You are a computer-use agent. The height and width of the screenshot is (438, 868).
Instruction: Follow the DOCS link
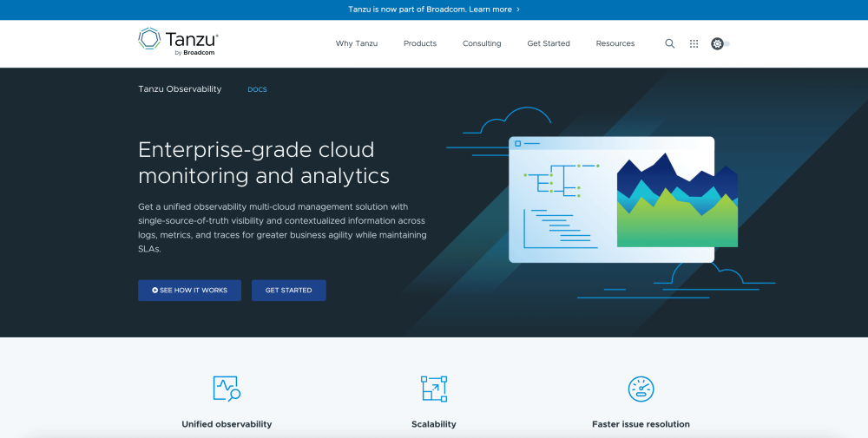(257, 89)
